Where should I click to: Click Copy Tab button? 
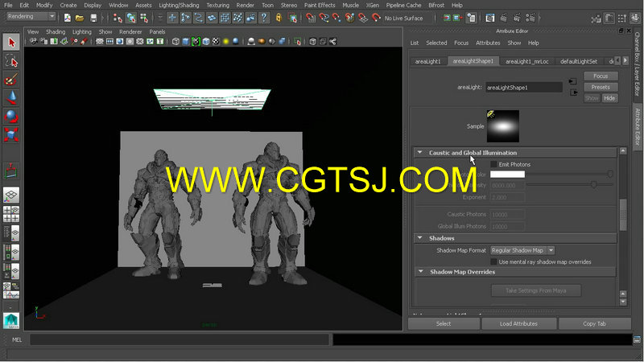point(594,323)
